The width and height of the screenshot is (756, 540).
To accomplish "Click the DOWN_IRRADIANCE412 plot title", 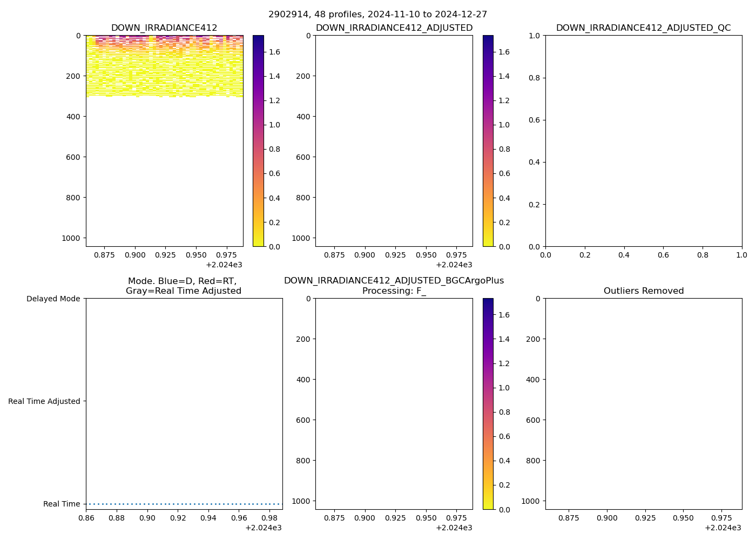I will [164, 28].
